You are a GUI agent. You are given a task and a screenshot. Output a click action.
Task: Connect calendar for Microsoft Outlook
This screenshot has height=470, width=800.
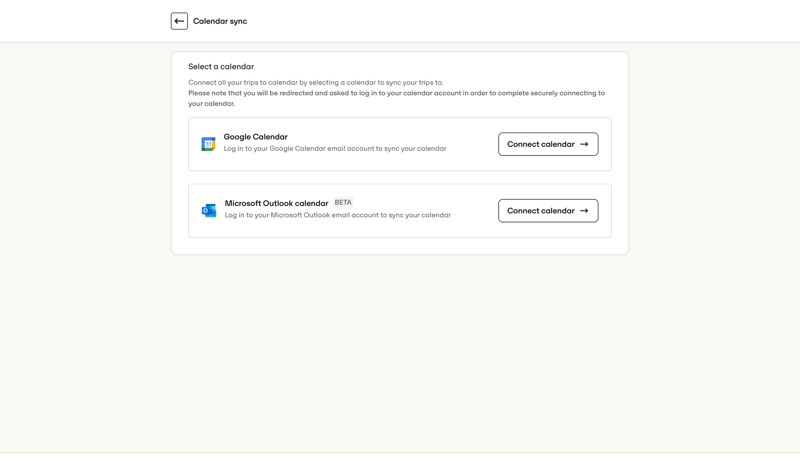(548, 211)
